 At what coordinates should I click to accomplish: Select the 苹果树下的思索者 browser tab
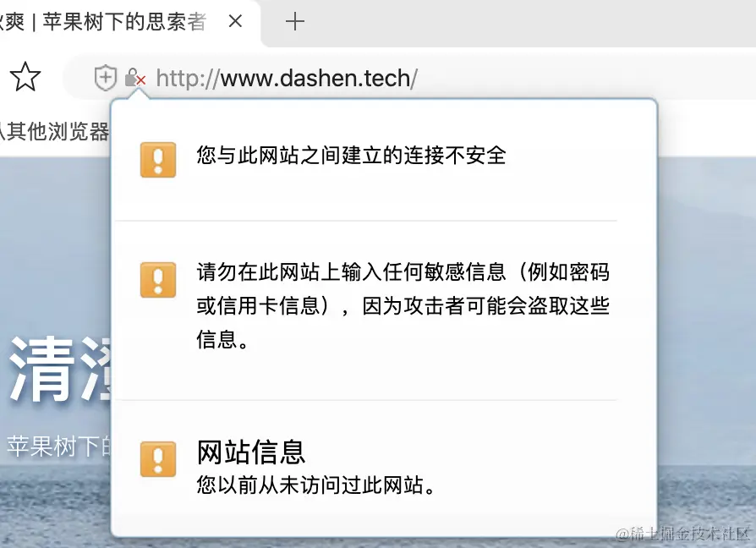point(125,22)
